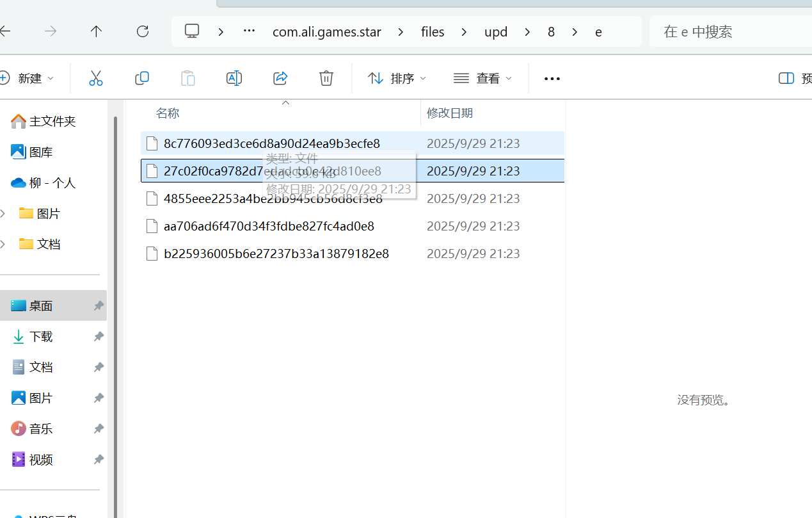Image resolution: width=812 pixels, height=518 pixels.
Task: Click the Rename icon in toolbar
Action: 234,78
